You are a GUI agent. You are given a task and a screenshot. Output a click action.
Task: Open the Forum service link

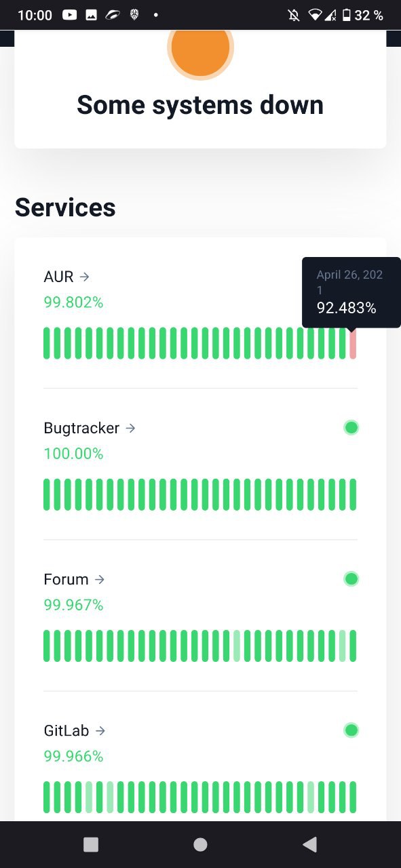point(74,579)
